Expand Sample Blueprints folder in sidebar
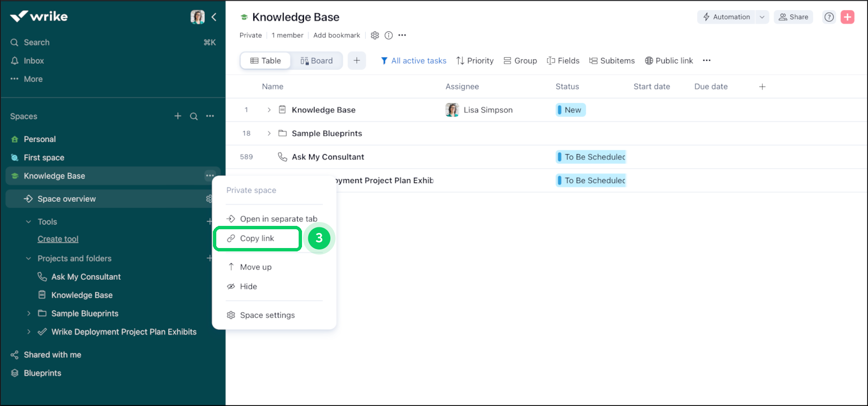 point(29,314)
